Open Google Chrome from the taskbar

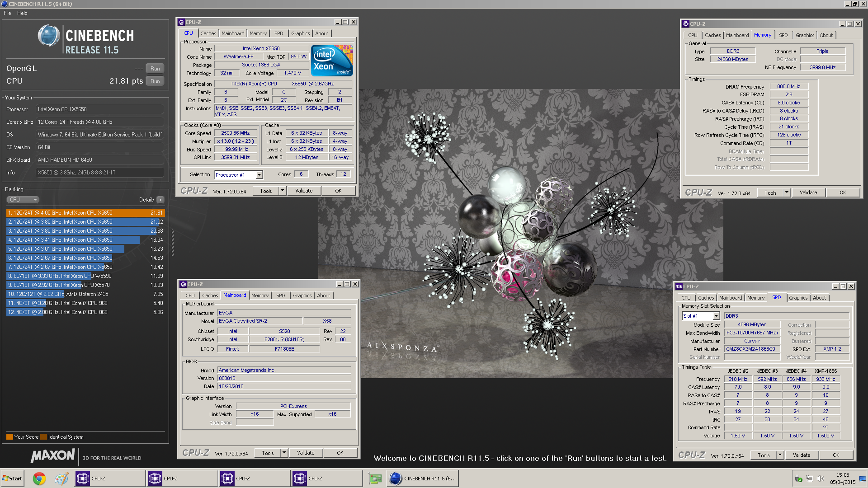39,479
